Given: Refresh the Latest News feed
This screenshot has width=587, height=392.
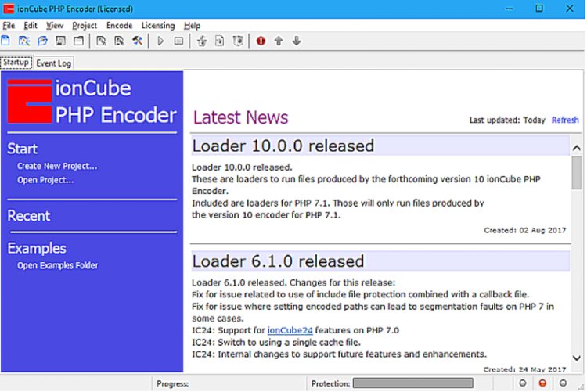Looking at the screenshot, I should pos(565,120).
